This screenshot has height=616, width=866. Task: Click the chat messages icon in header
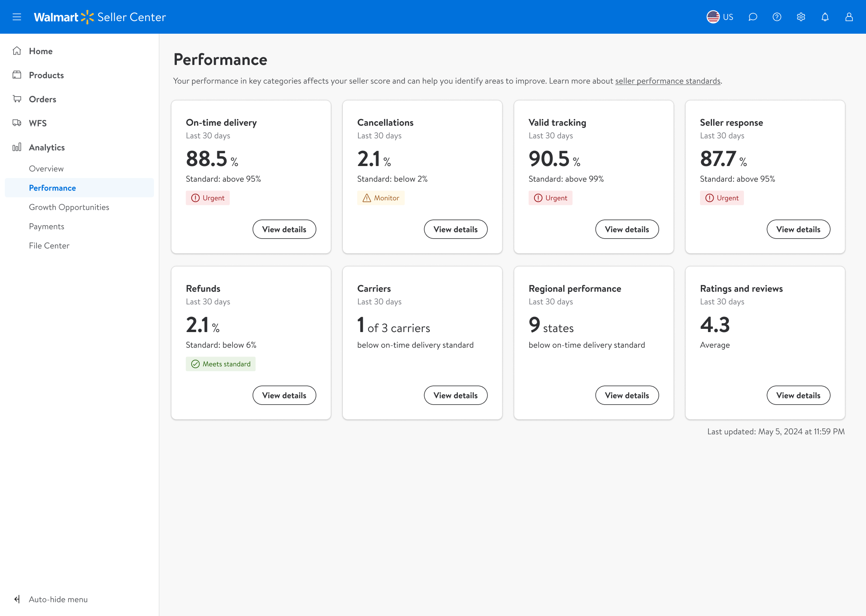coord(753,17)
